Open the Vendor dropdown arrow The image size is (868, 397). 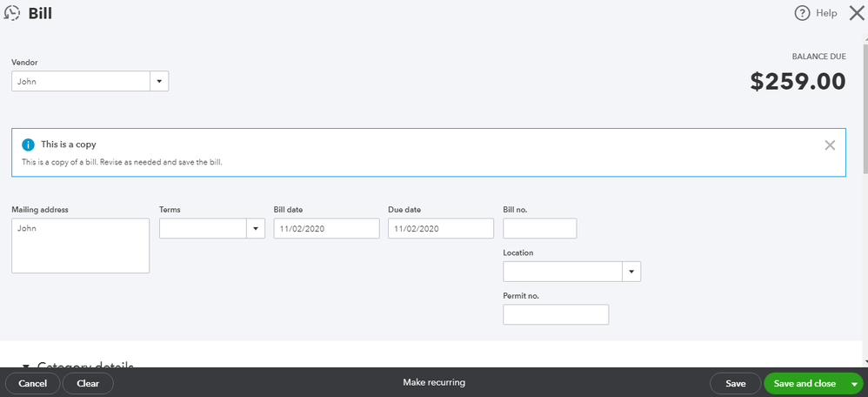click(x=159, y=82)
